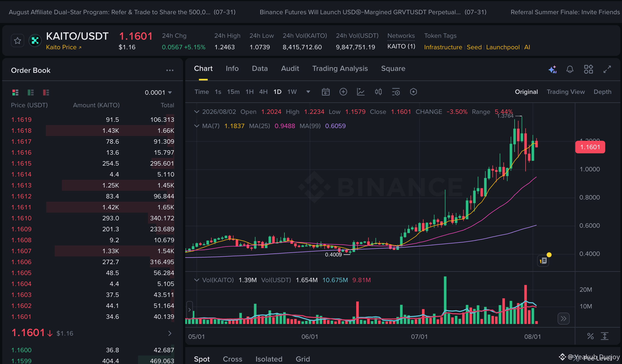
Task: Select the Time line-chart interval
Action: tap(202, 92)
